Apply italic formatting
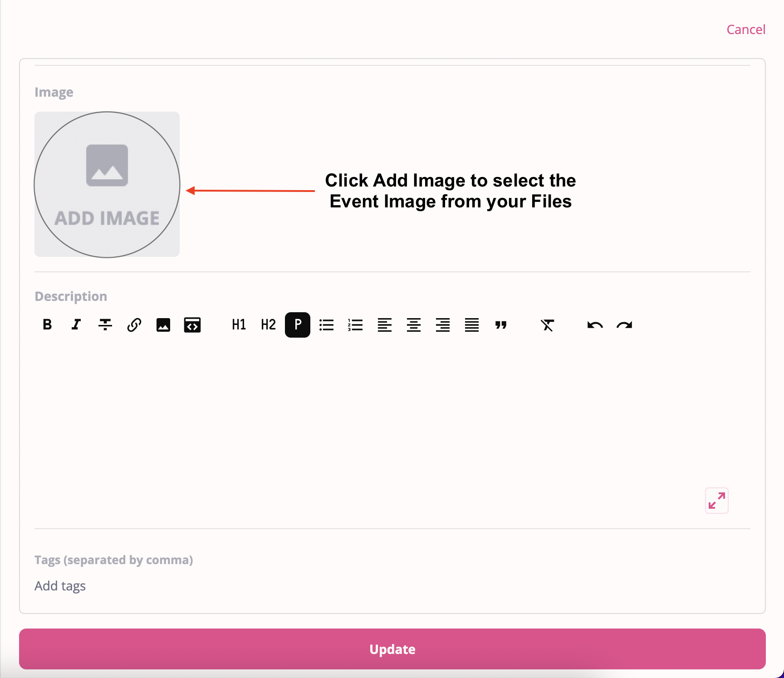This screenshot has height=678, width=784. tap(76, 325)
